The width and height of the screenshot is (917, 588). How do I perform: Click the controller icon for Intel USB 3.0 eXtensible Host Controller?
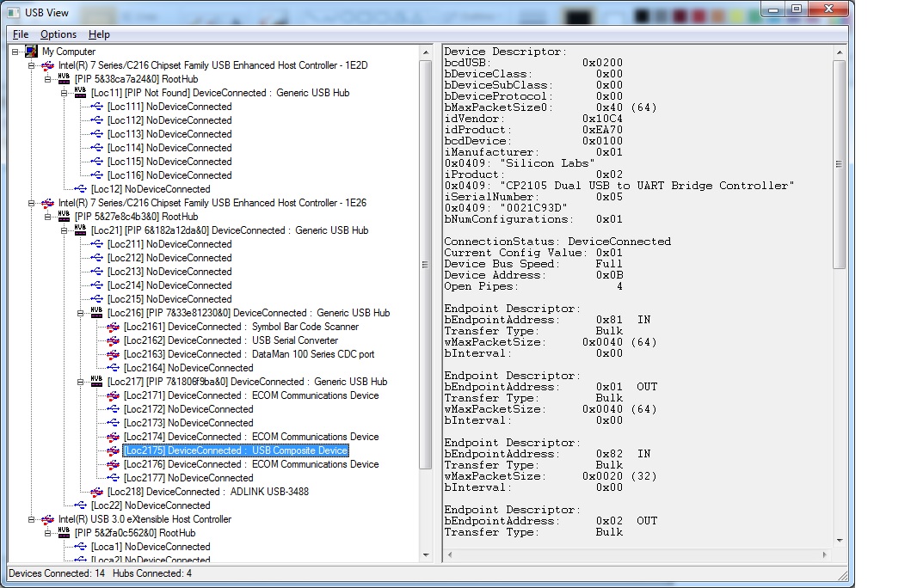pyautogui.click(x=49, y=519)
